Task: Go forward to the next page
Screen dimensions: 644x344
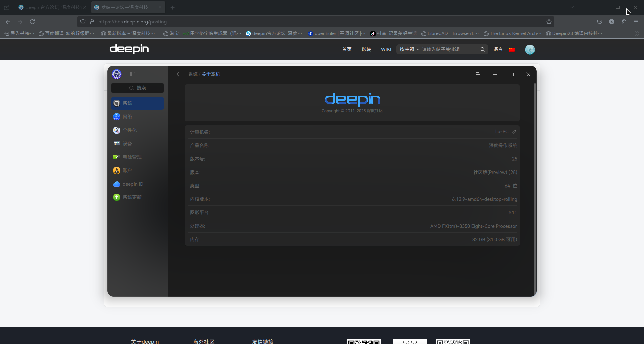Action: coord(20,22)
